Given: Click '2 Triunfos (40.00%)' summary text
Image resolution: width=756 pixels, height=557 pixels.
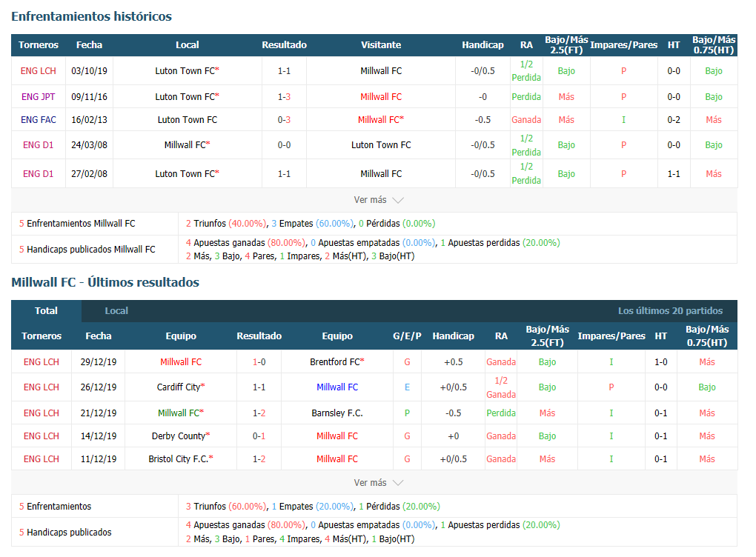Looking at the screenshot, I should coord(225,224).
